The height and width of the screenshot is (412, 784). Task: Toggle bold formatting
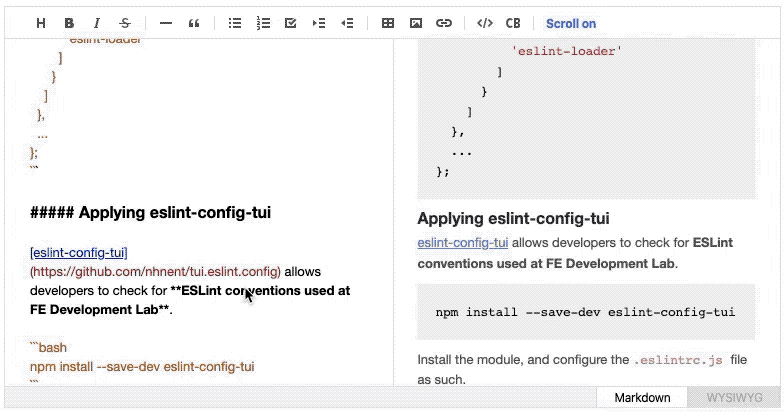pos(69,23)
